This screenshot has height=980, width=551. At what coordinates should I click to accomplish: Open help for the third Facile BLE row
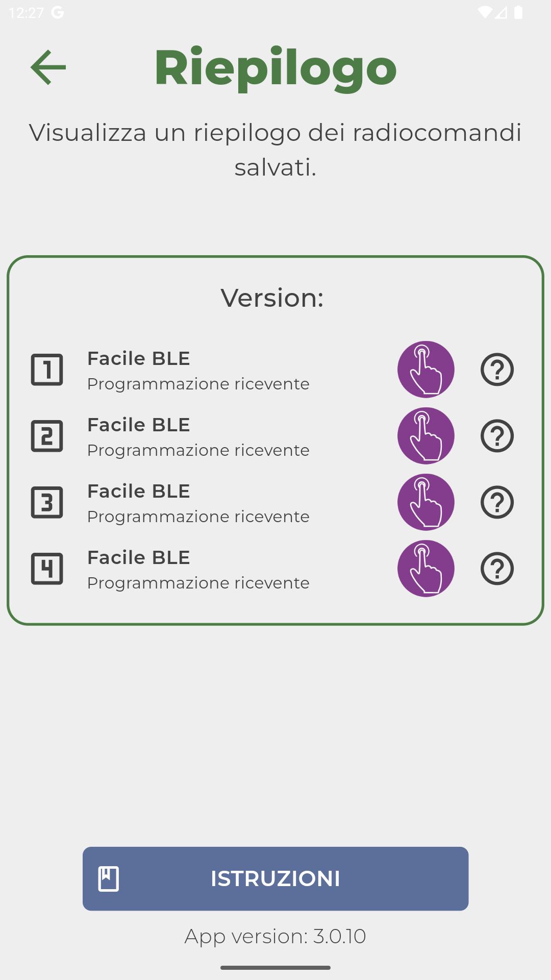497,502
